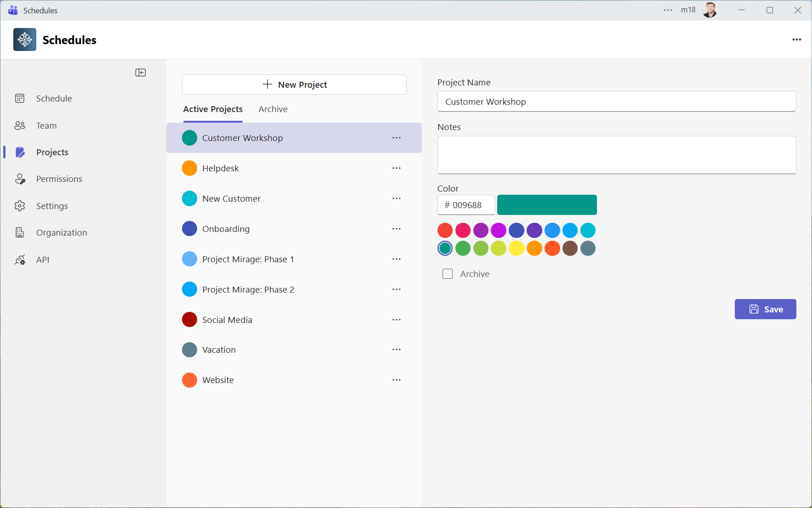This screenshot has height=508, width=812.
Task: Click into the Notes text area
Action: [616, 155]
